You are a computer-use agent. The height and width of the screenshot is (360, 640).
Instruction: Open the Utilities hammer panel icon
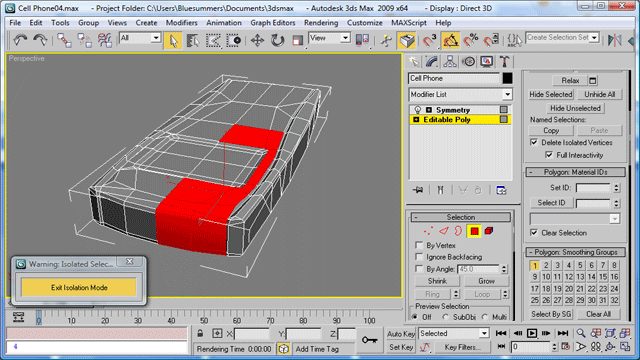pyautogui.click(x=504, y=62)
